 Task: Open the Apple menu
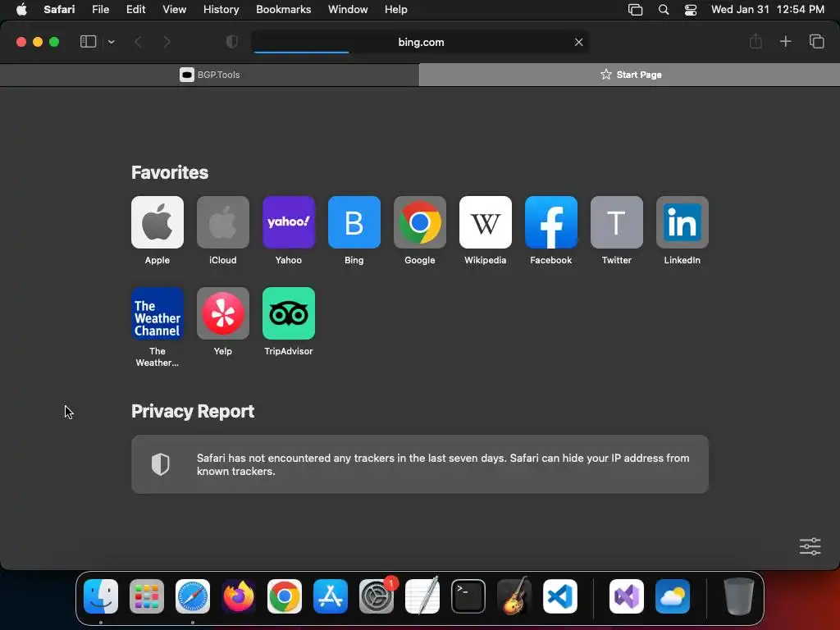pyautogui.click(x=21, y=10)
